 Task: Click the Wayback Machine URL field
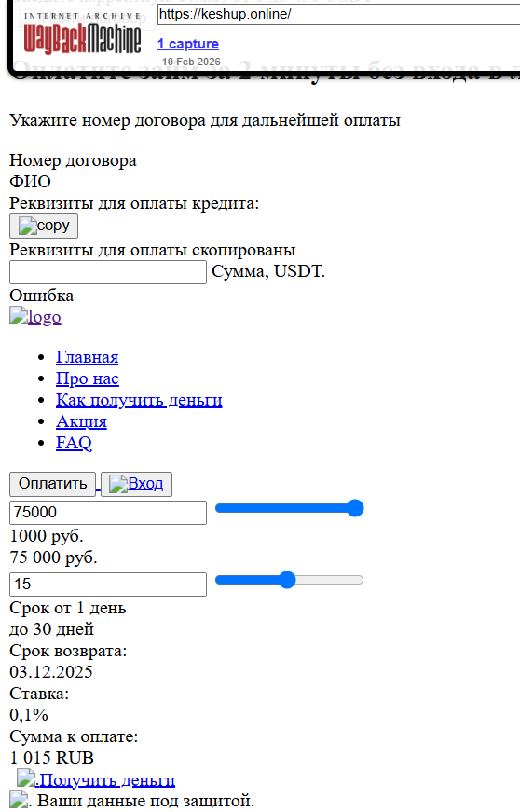[x=339, y=15]
